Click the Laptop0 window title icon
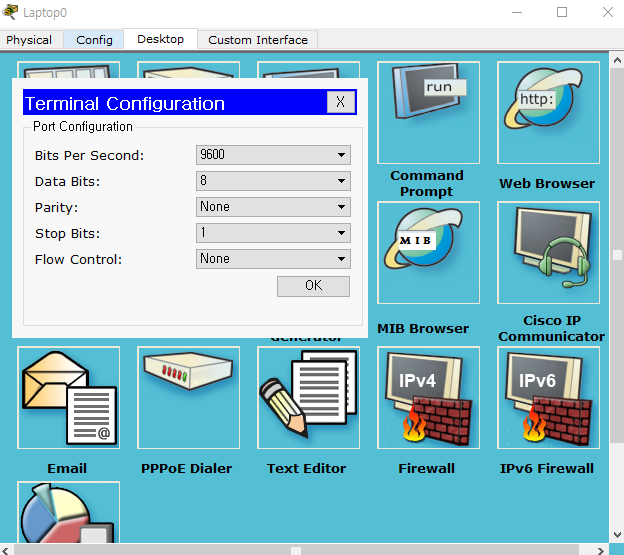The width and height of the screenshot is (624, 555). (10, 12)
